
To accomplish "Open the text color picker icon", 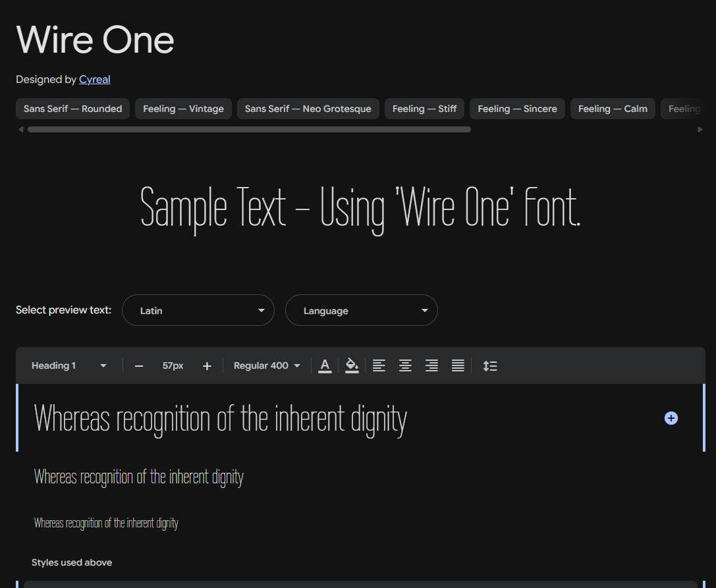I will [x=325, y=365].
